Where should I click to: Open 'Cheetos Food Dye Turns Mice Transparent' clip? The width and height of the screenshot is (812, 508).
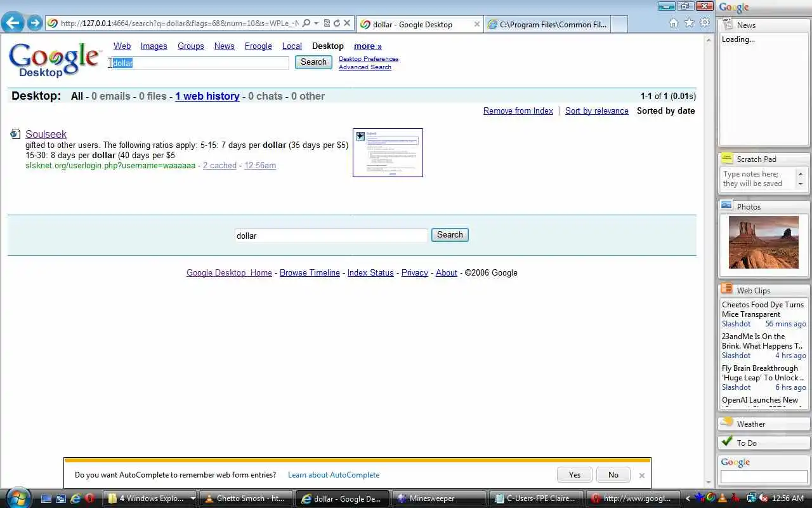click(763, 309)
